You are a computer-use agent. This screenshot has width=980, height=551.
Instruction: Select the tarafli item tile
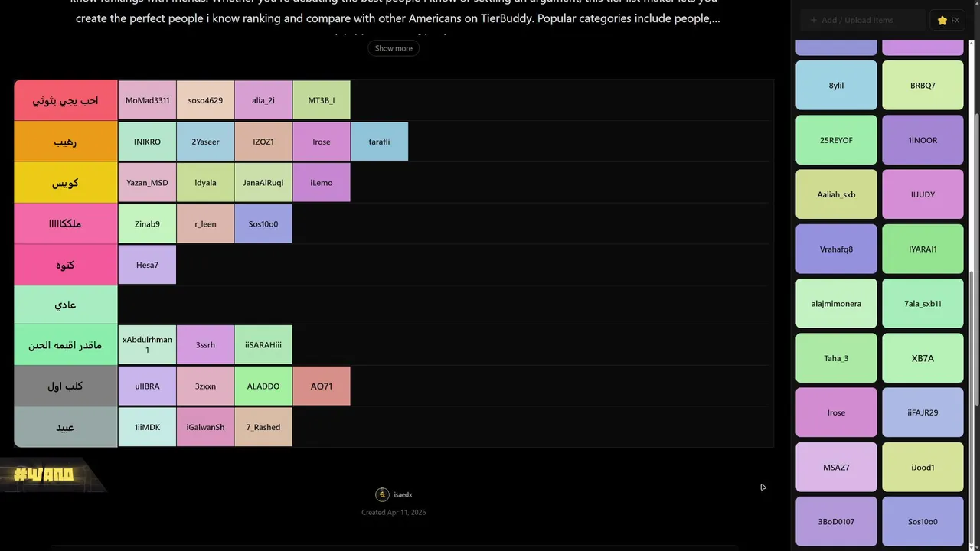[x=379, y=142]
